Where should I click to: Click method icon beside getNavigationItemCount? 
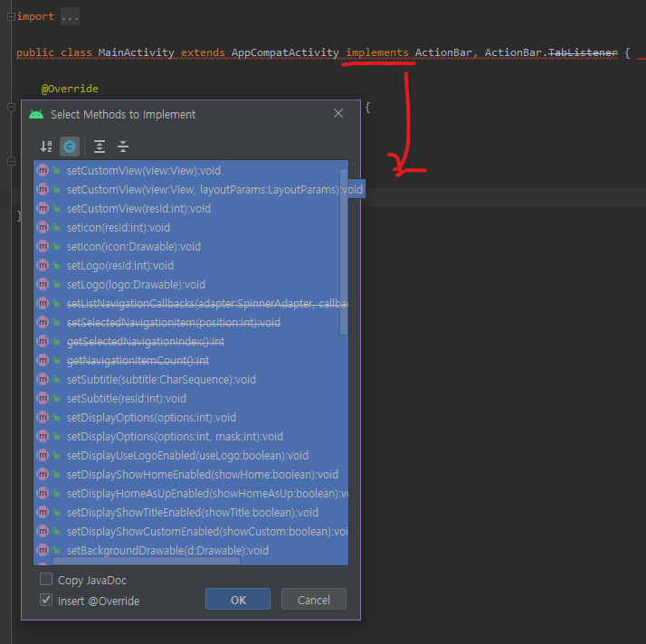43,360
